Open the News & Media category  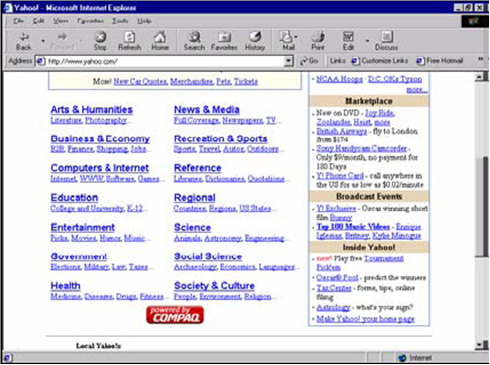[x=207, y=110]
